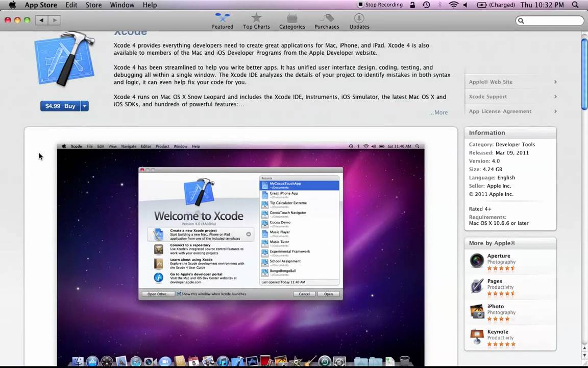Click the Bluetooth menu bar icon

pos(440,5)
